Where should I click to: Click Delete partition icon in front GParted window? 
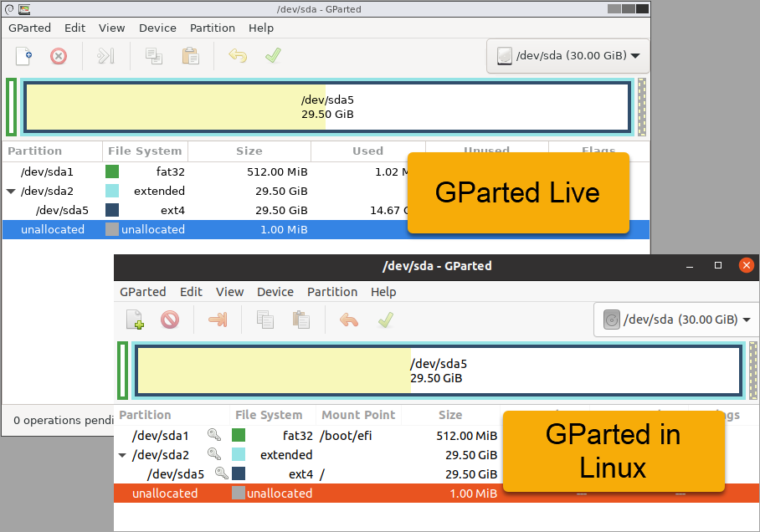click(170, 320)
